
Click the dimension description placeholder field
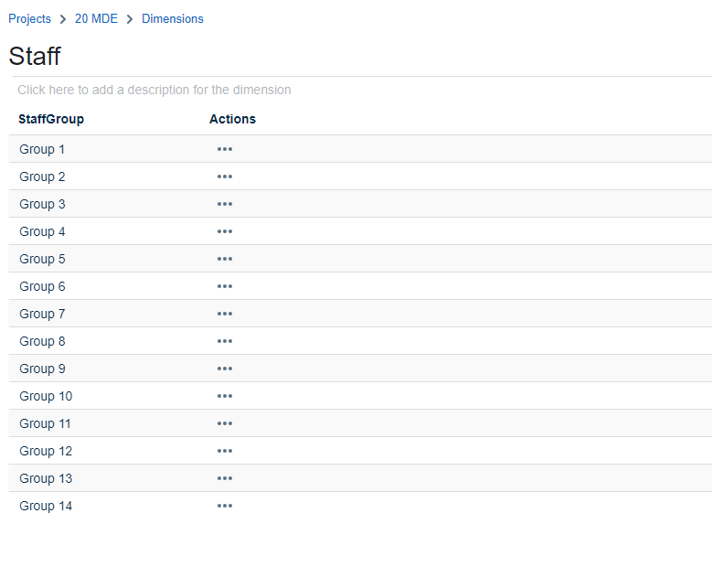[154, 90]
